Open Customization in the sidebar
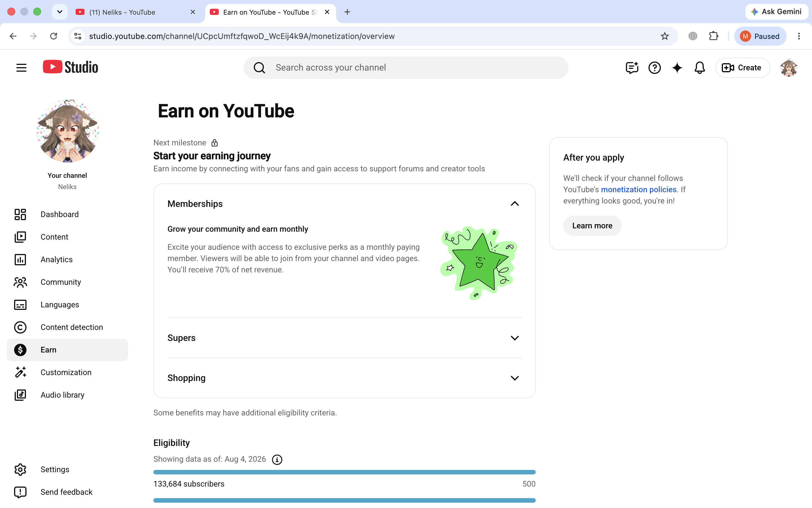Image resolution: width=812 pixels, height=508 pixels. pos(67,372)
